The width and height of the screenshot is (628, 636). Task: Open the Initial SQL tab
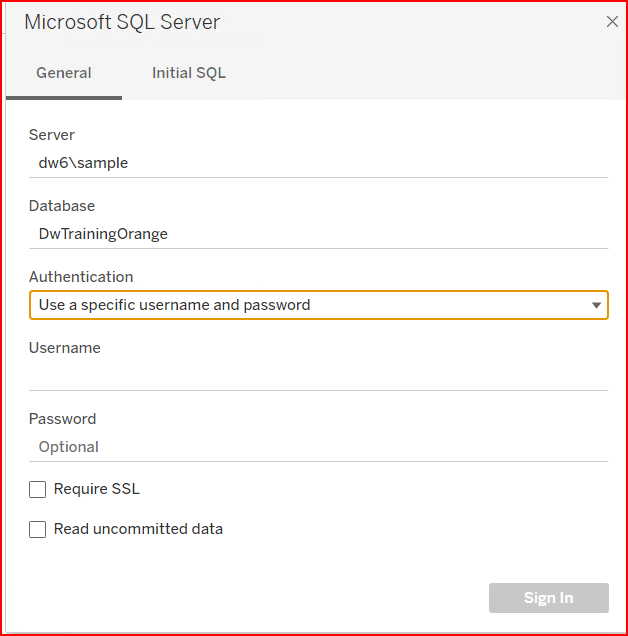point(189,73)
